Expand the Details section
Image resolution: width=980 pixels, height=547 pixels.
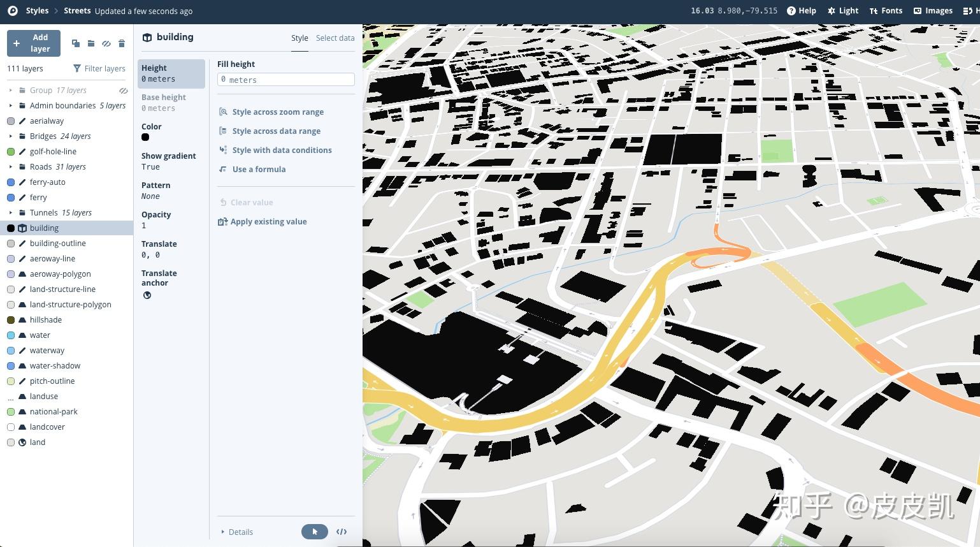[x=237, y=532]
